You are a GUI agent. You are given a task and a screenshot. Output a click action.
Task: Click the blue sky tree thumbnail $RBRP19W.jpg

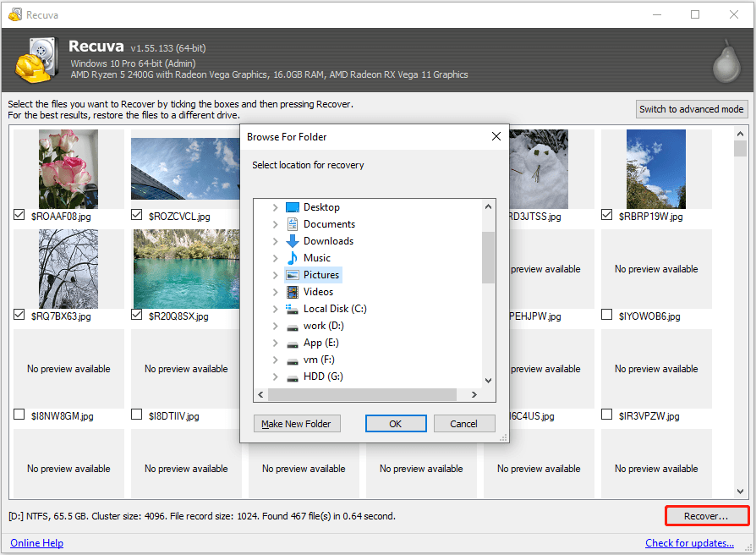(x=655, y=168)
